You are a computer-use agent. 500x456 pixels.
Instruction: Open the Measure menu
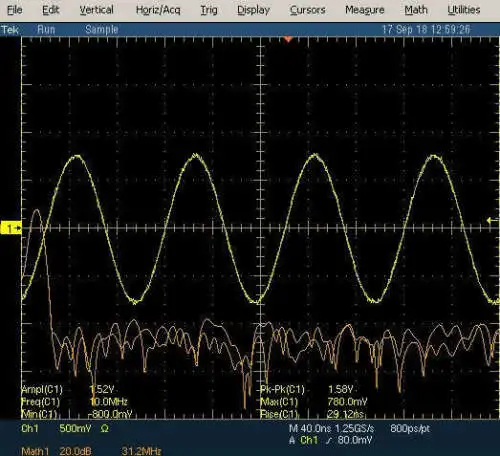pyautogui.click(x=365, y=10)
